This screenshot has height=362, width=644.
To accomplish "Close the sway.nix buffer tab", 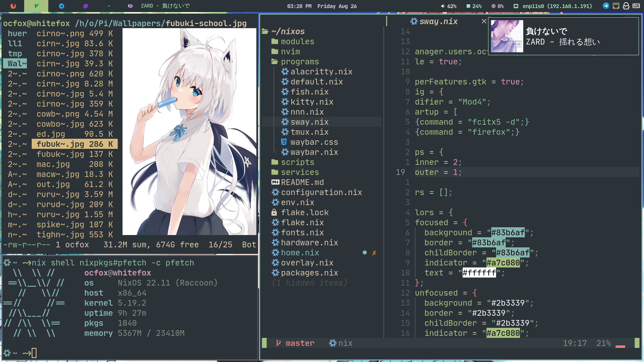I will click(x=484, y=21).
